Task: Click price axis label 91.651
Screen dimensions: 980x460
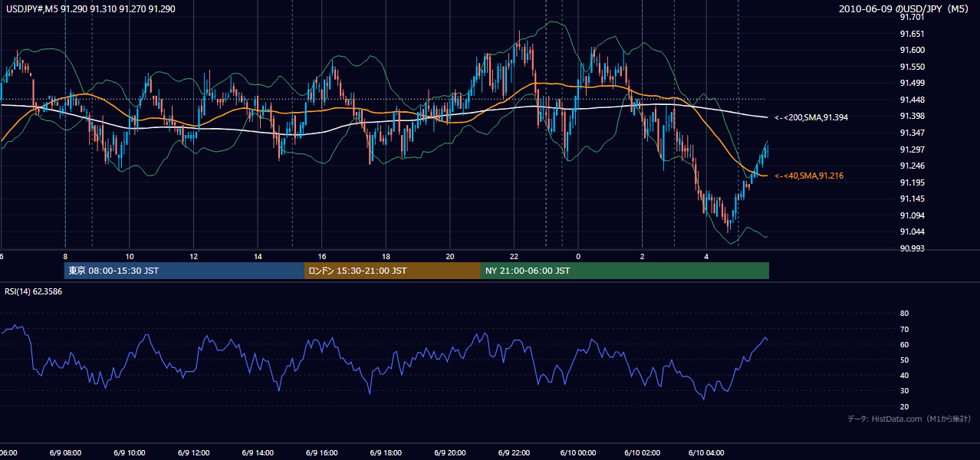Action: point(912,34)
